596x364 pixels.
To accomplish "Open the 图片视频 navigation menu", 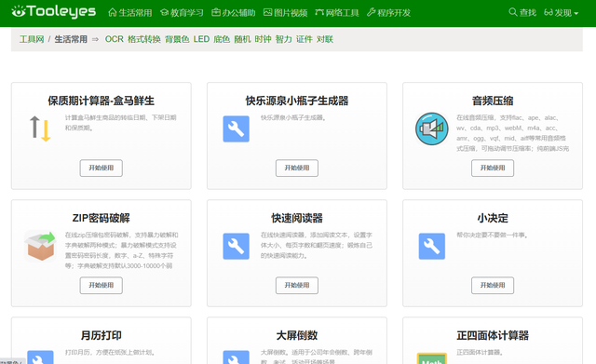I will pyautogui.click(x=286, y=13).
